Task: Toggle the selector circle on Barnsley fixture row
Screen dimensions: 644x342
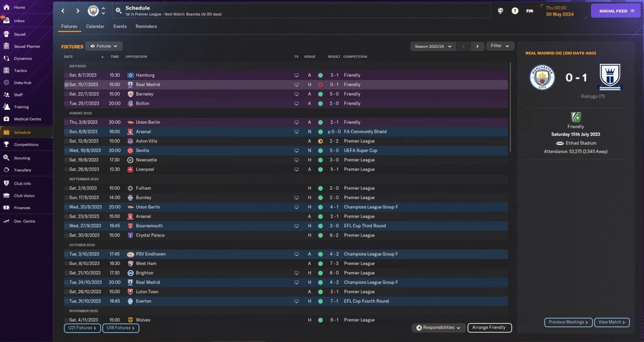Action: (66, 94)
